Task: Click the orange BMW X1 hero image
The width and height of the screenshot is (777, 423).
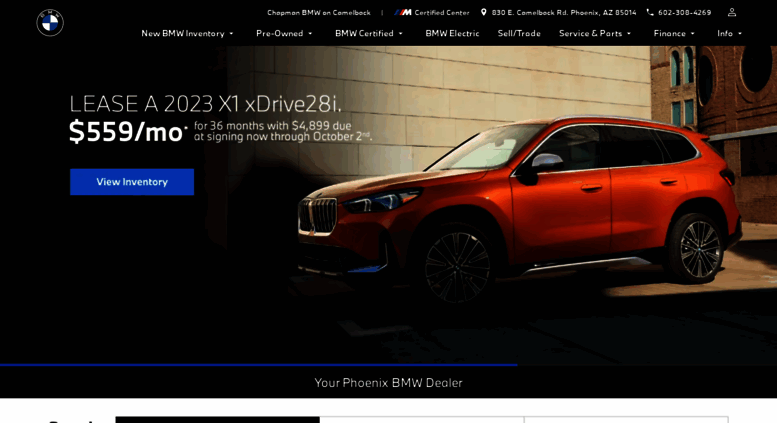Action: 518,208
